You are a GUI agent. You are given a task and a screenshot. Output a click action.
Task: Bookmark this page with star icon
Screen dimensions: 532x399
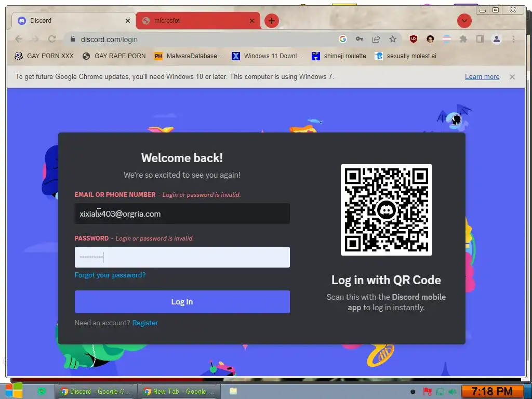393,39
